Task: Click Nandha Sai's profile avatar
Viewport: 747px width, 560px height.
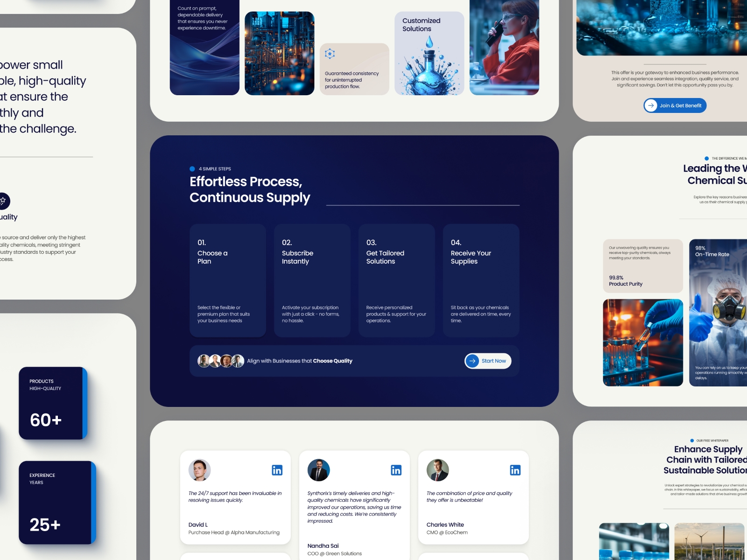Action: pyautogui.click(x=318, y=470)
